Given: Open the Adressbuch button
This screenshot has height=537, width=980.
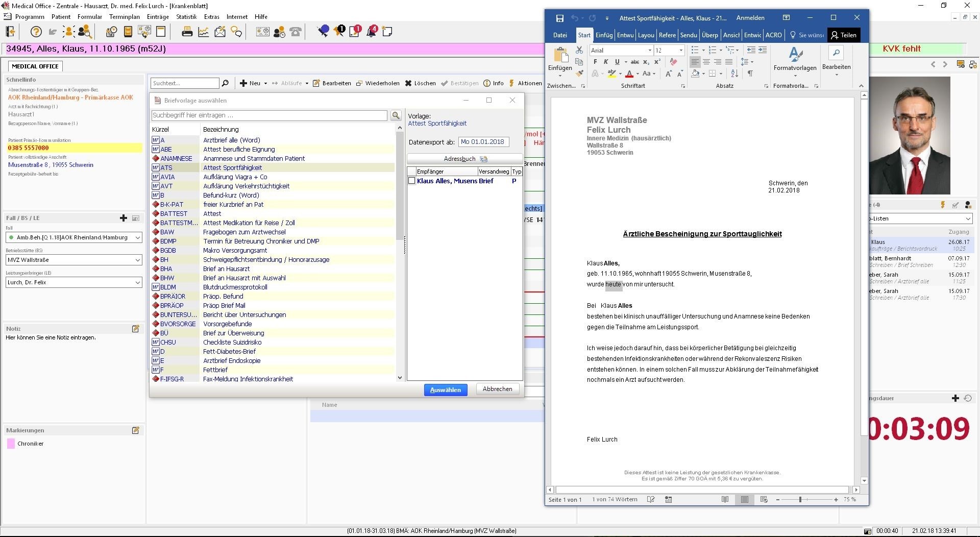Looking at the screenshot, I should click(x=464, y=159).
